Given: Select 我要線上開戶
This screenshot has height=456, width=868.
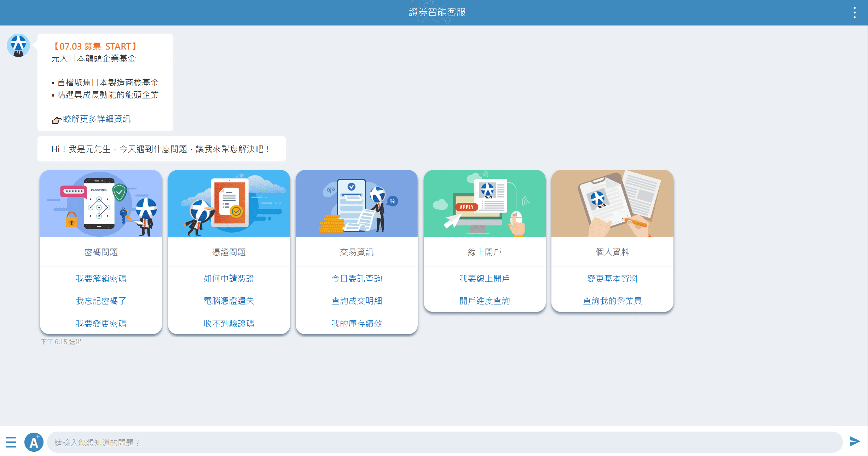Looking at the screenshot, I should (x=485, y=279).
